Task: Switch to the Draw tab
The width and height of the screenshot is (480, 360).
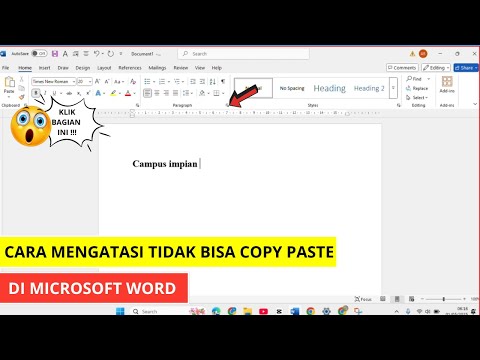Action: (x=63, y=68)
